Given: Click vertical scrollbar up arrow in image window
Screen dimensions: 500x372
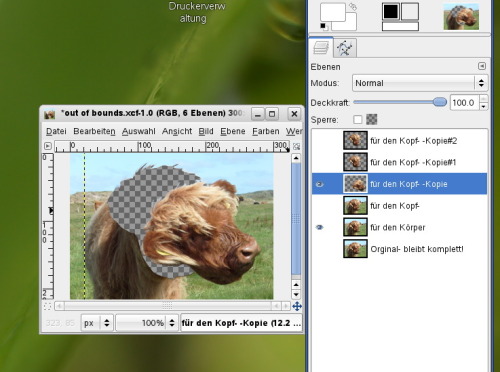Looking at the screenshot, I should tap(296, 158).
